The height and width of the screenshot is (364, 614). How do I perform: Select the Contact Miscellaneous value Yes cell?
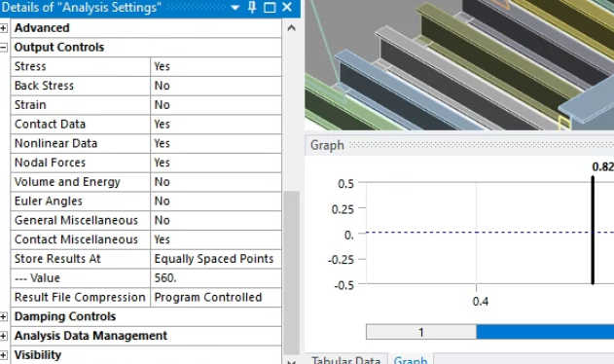click(216, 239)
